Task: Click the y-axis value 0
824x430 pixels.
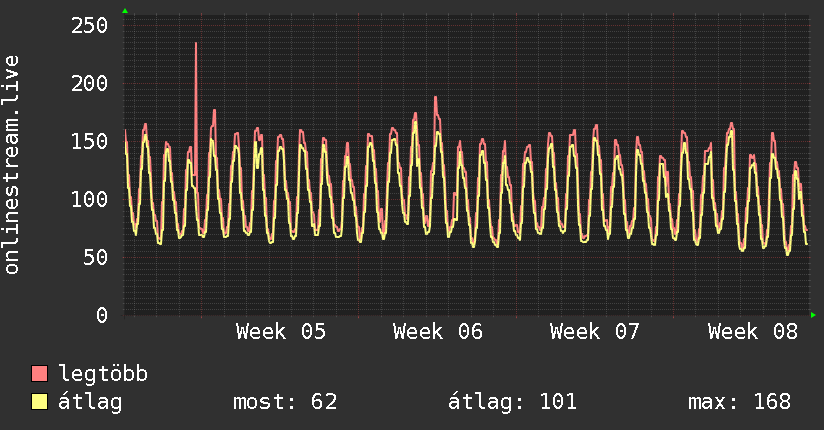Action: [x=102, y=315]
